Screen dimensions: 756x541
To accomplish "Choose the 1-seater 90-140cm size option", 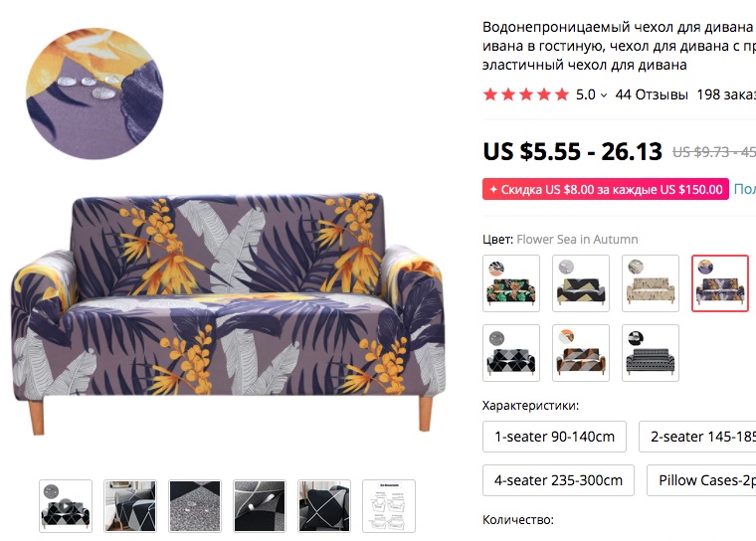I will click(x=554, y=437).
